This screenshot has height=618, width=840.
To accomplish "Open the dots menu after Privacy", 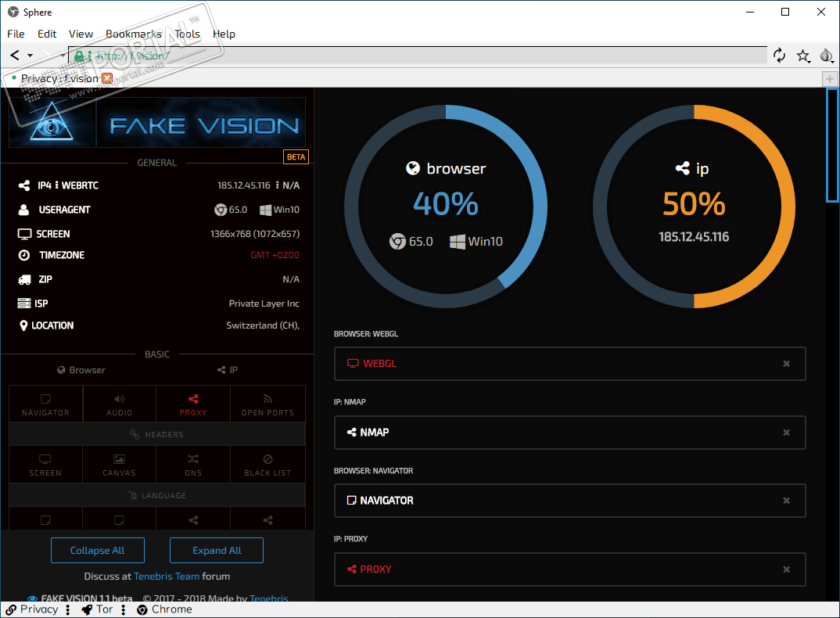I will [68, 610].
